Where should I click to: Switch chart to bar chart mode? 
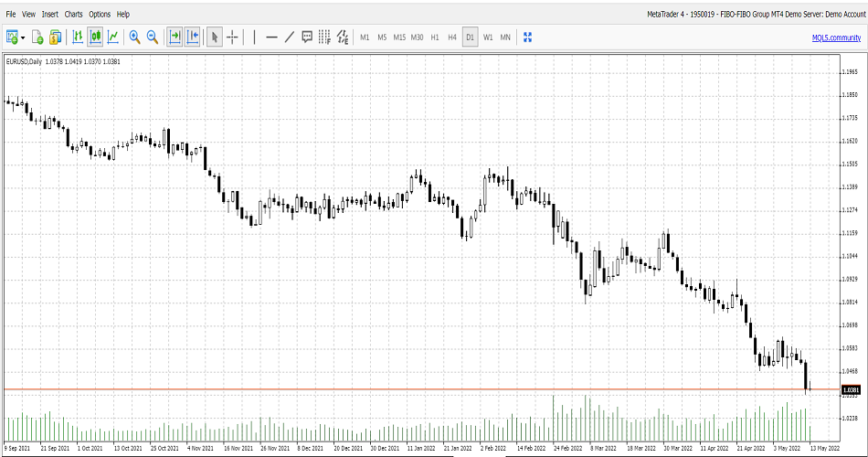(78, 37)
